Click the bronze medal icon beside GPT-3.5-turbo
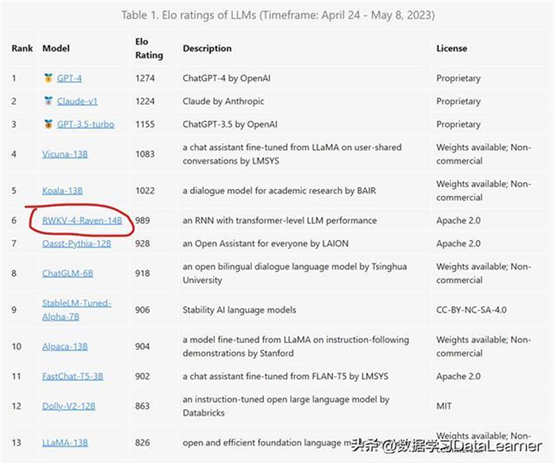This screenshot has height=464, width=555. coord(48,124)
